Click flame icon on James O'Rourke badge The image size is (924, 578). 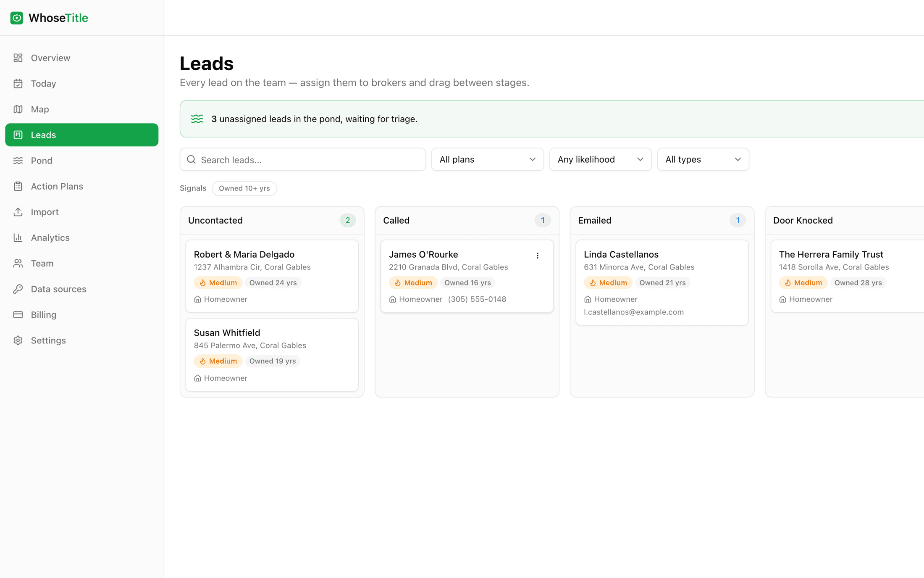[x=398, y=283]
